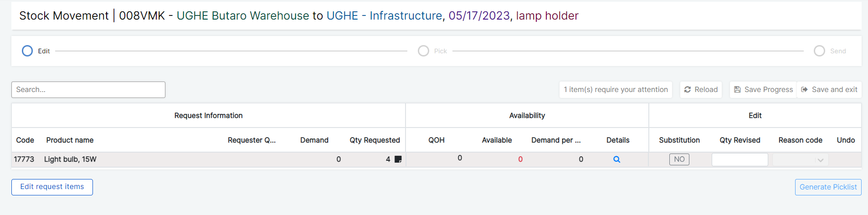
Task: Click the Requester Q... column header
Action: pyautogui.click(x=252, y=140)
